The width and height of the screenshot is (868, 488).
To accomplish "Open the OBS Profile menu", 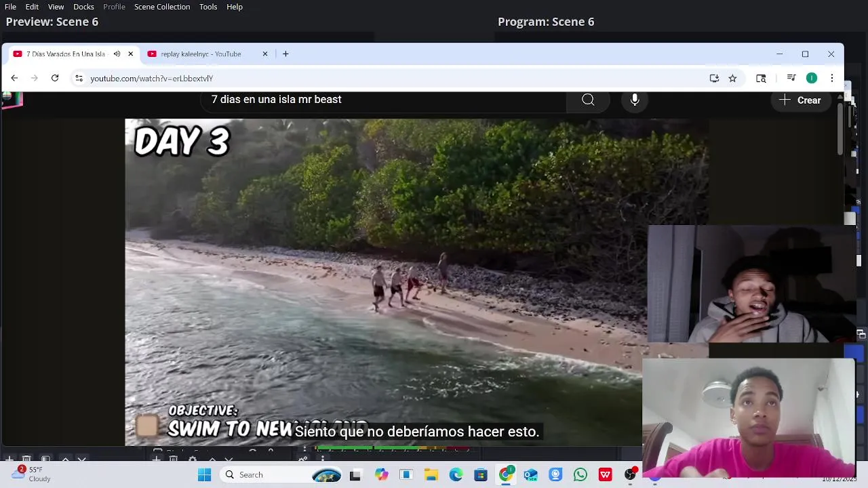I will click(x=114, y=7).
